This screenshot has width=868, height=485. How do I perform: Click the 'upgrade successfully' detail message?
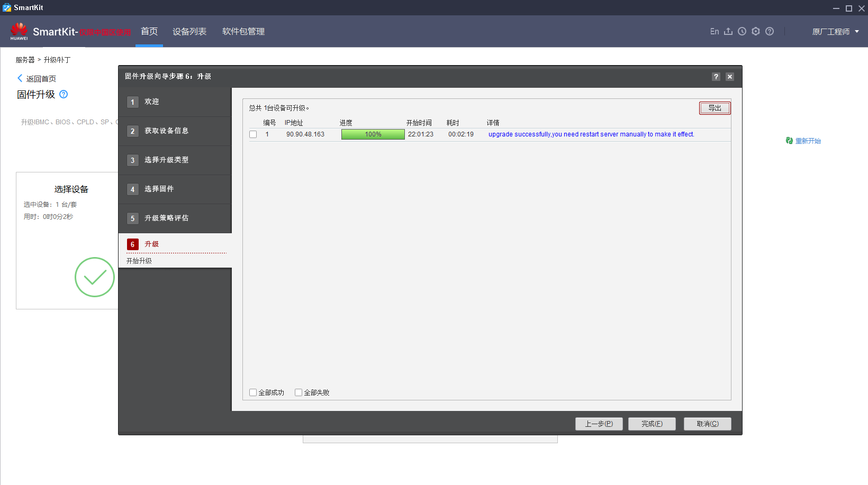[591, 134]
